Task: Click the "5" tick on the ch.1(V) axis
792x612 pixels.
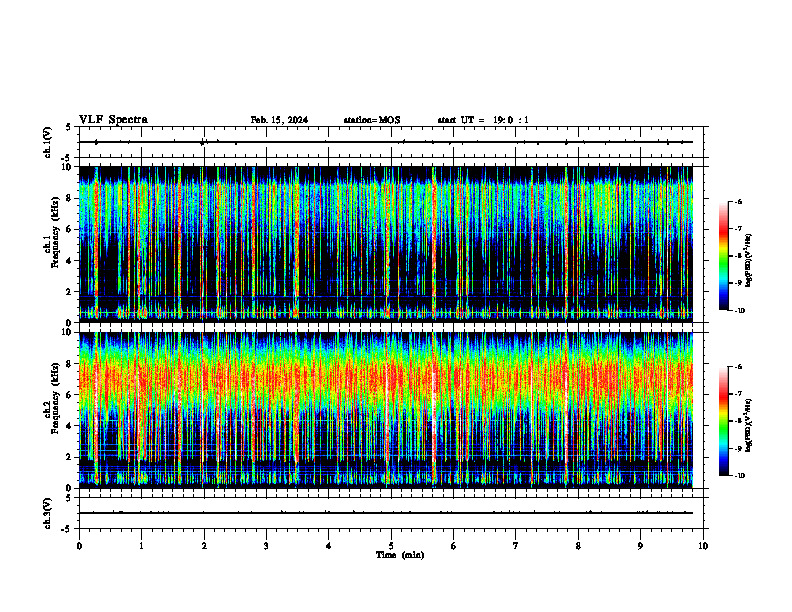Action: point(70,127)
